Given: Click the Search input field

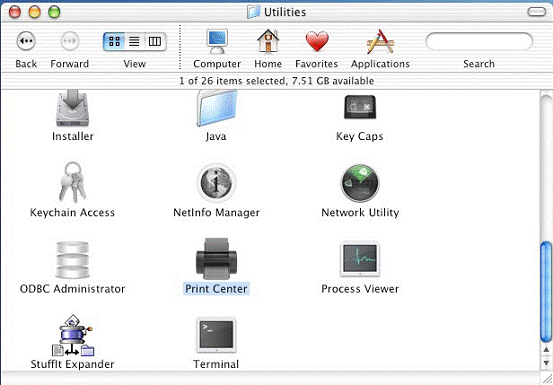Looking at the screenshot, I should coord(479,42).
